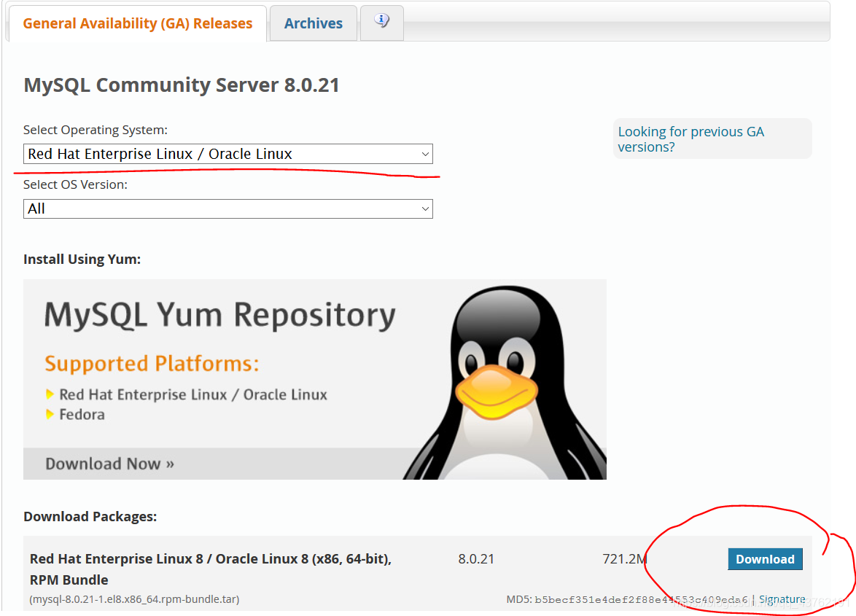Image resolution: width=856 pixels, height=616 pixels.
Task: Open the info speech-bubble icon tab
Action: pyautogui.click(x=381, y=22)
